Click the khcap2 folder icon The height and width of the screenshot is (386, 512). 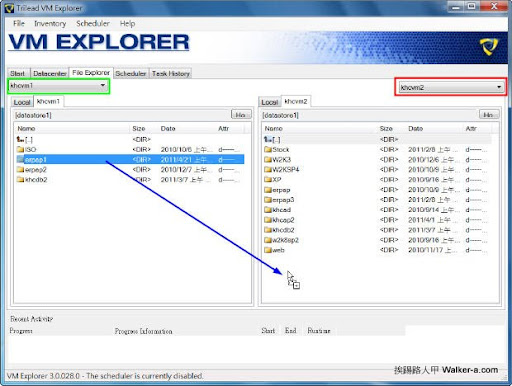click(268, 220)
